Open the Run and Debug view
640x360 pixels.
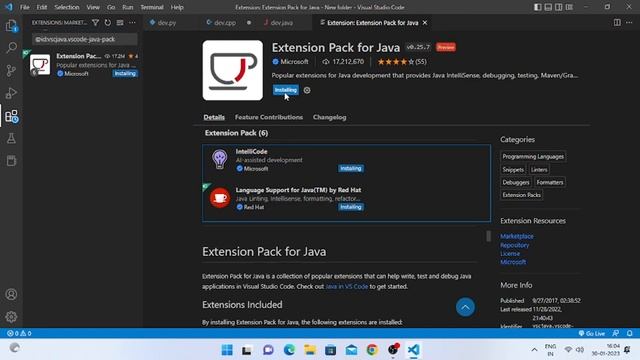11,93
